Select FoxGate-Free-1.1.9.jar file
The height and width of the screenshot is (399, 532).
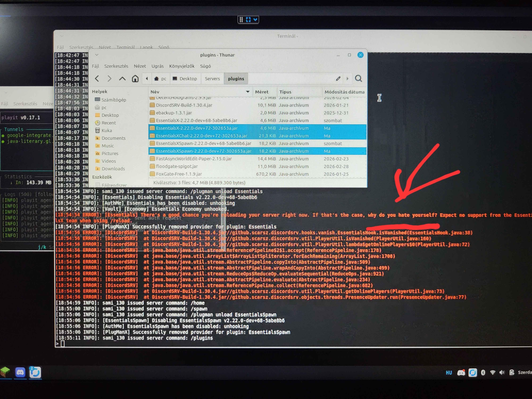pyautogui.click(x=257, y=174)
